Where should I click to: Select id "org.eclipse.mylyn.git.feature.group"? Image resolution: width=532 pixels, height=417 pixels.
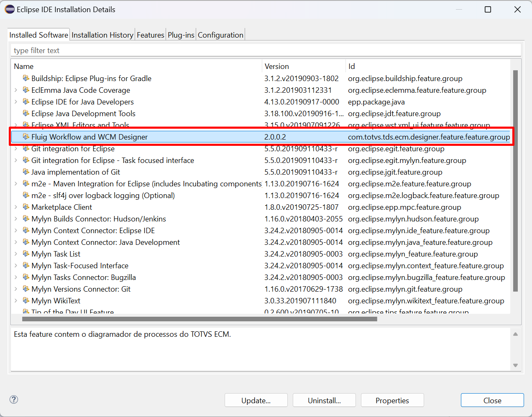[405, 289]
